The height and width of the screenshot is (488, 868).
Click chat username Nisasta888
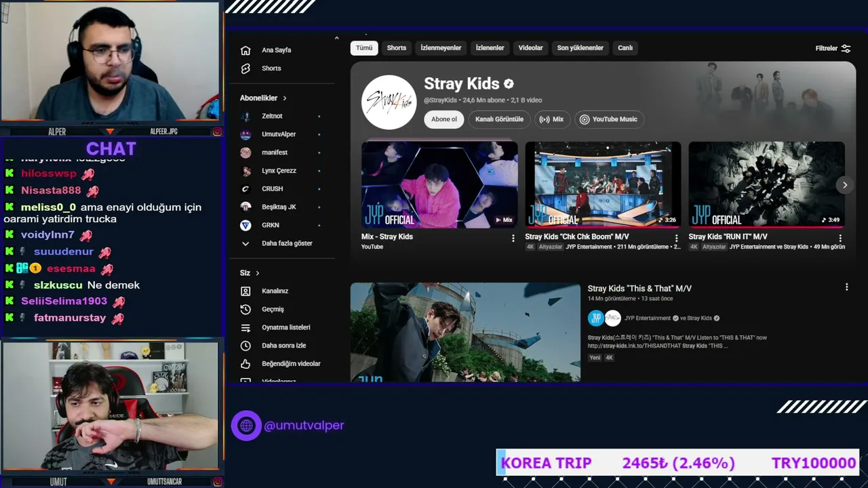click(51, 190)
